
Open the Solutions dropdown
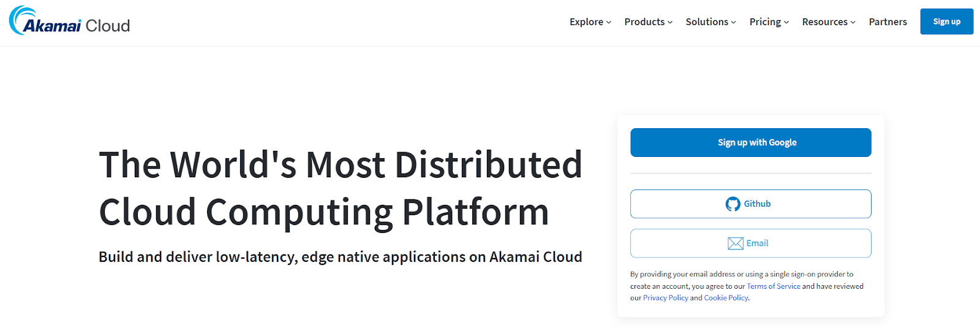click(710, 22)
